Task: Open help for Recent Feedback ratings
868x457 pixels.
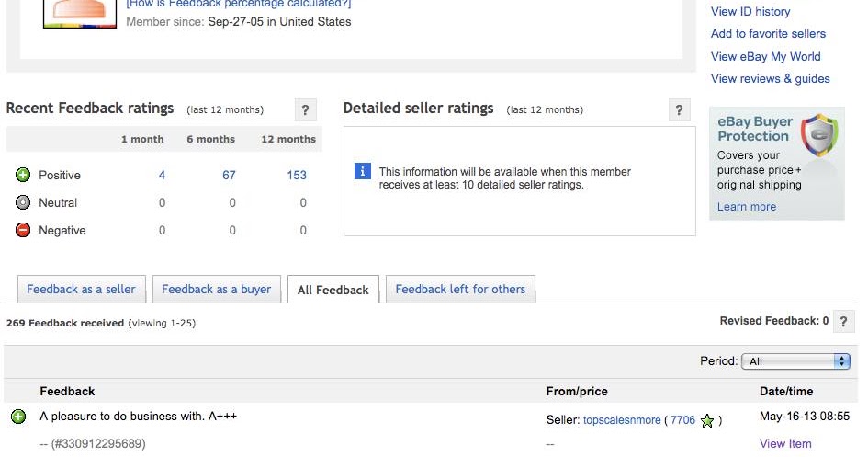Action: coord(306,110)
